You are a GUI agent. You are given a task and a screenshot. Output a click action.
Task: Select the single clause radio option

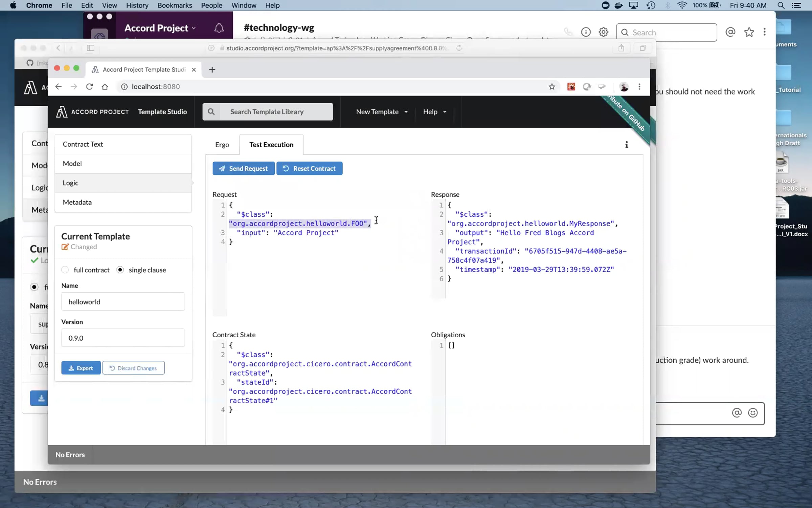pos(120,270)
